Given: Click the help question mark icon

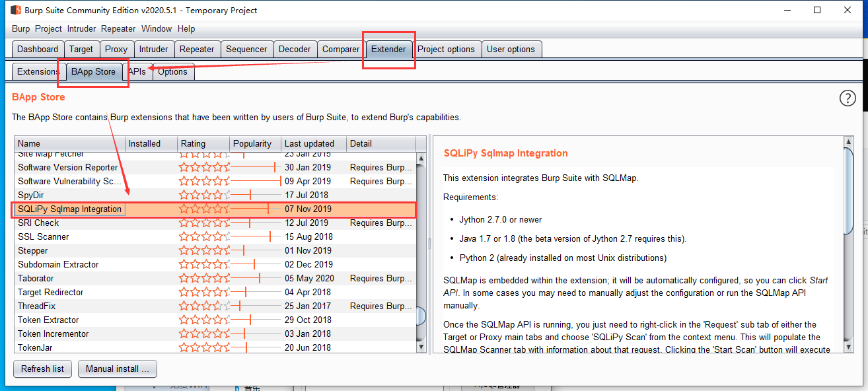Looking at the screenshot, I should (x=847, y=98).
